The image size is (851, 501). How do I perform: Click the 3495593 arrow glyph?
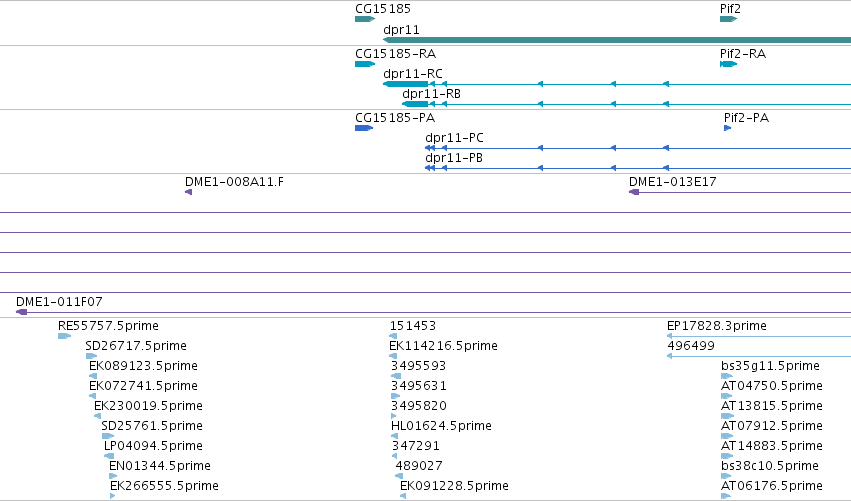pyautogui.click(x=396, y=376)
